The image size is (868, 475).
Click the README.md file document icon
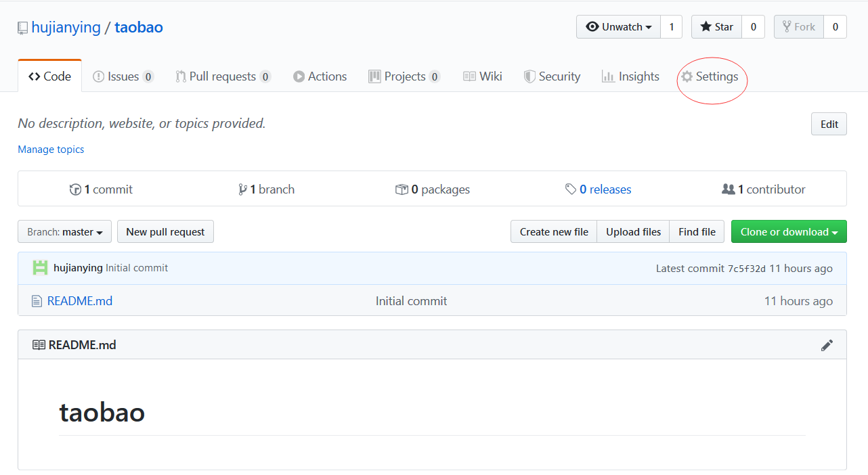pyautogui.click(x=37, y=301)
